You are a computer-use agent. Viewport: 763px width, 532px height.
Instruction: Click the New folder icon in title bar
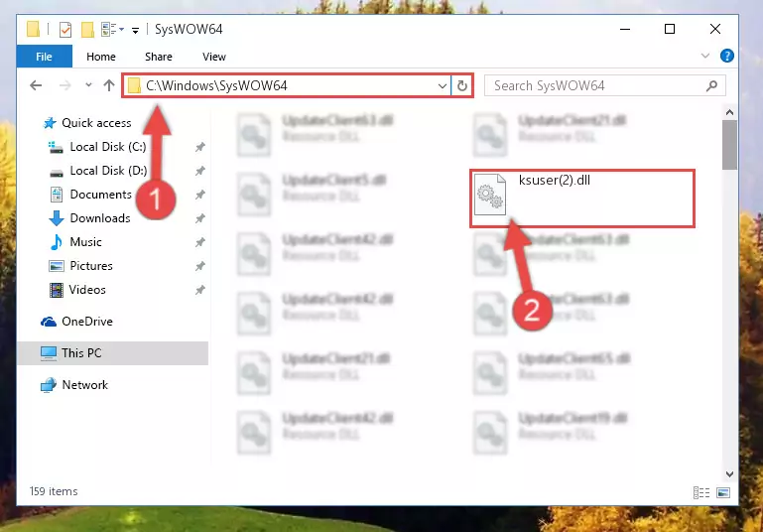point(87,29)
